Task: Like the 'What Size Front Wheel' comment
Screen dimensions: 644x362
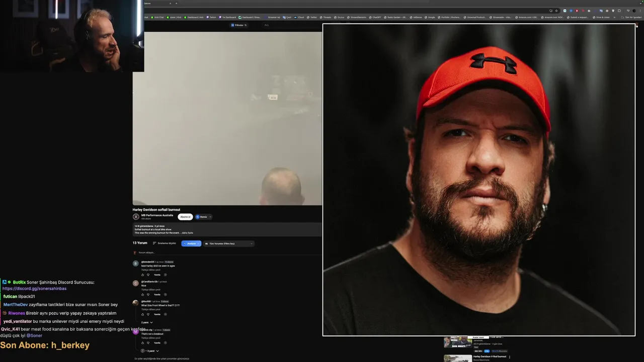Action: click(142, 314)
